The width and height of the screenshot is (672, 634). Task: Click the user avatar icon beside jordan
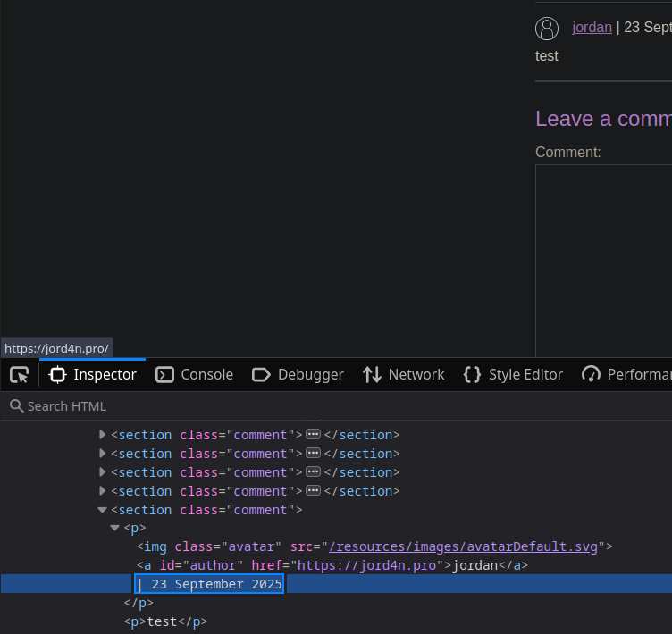point(547,29)
